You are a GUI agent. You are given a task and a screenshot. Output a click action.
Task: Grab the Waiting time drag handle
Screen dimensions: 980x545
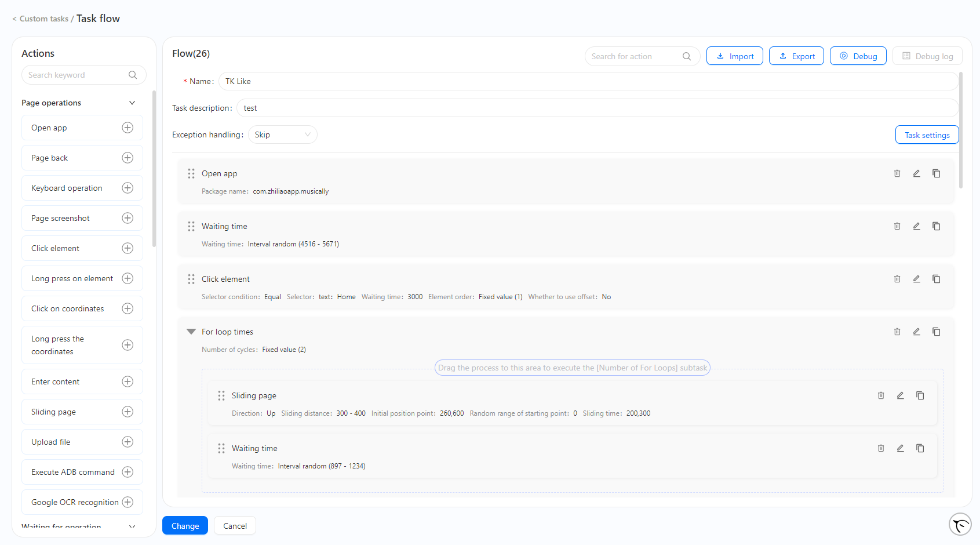pyautogui.click(x=191, y=226)
